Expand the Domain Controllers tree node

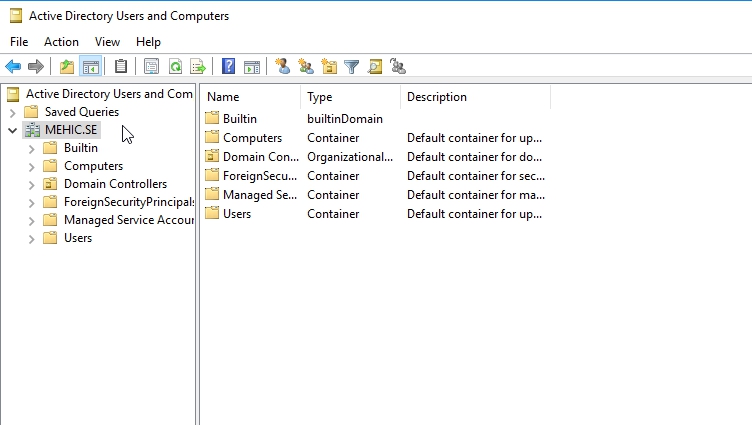32,184
